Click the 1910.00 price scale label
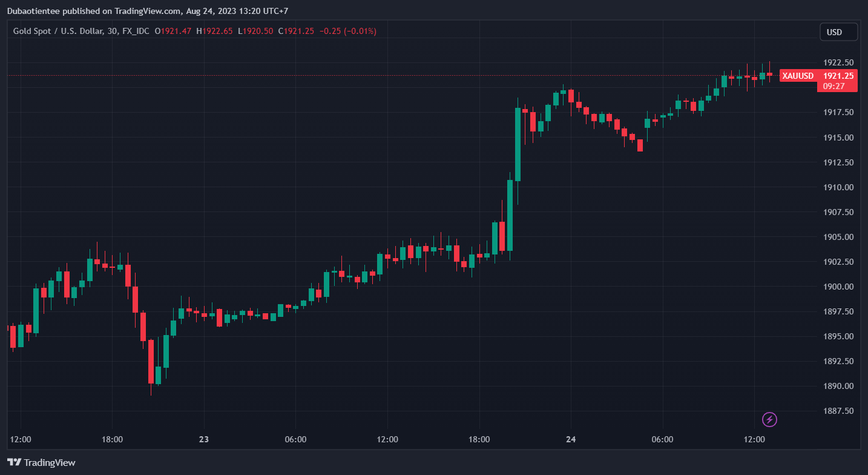 point(838,187)
